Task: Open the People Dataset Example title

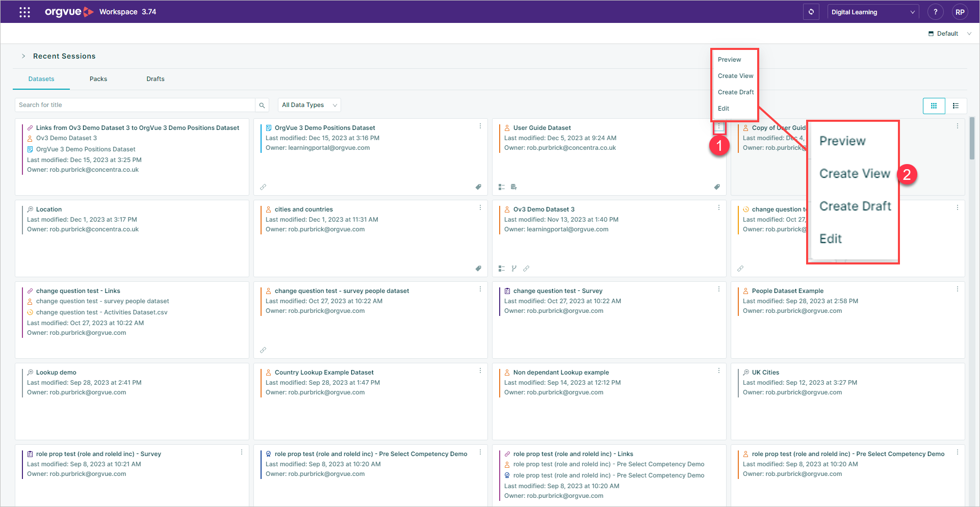Action: 788,291
